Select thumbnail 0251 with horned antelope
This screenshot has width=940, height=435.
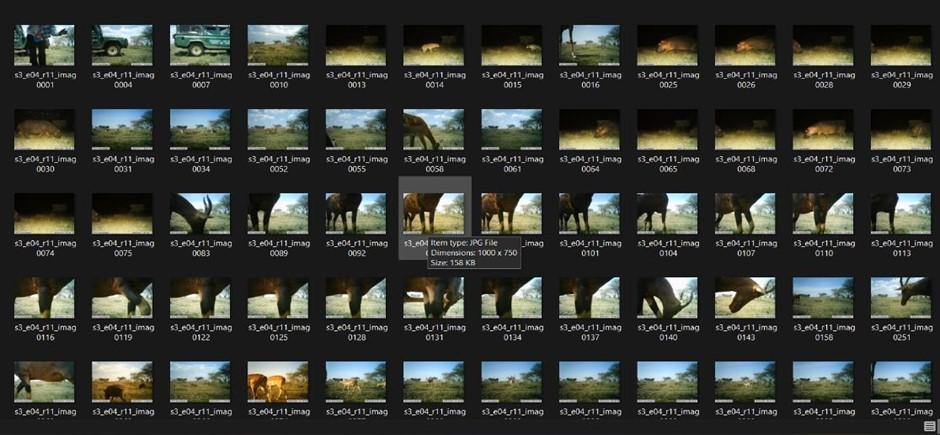pyautogui.click(x=902, y=298)
